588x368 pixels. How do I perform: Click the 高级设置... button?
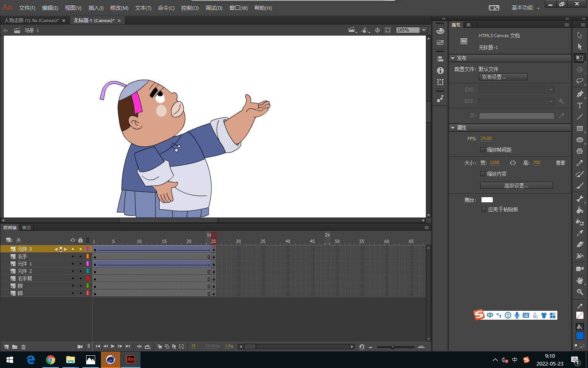tap(516, 186)
